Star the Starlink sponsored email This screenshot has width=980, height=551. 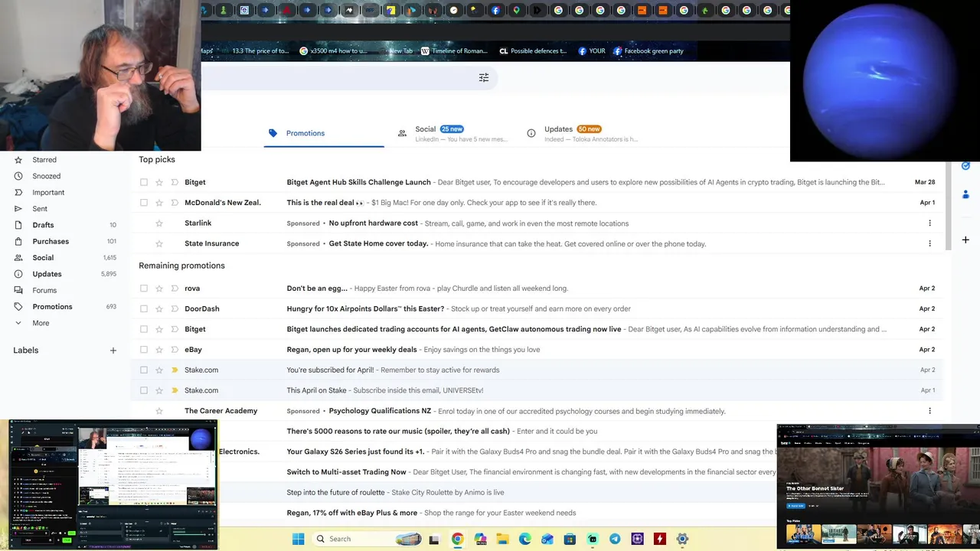pyautogui.click(x=159, y=223)
